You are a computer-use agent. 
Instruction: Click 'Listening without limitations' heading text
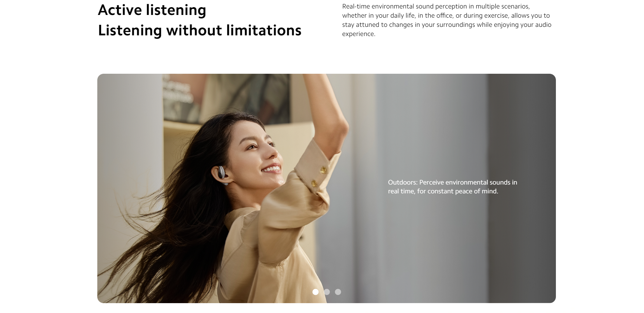(x=200, y=30)
